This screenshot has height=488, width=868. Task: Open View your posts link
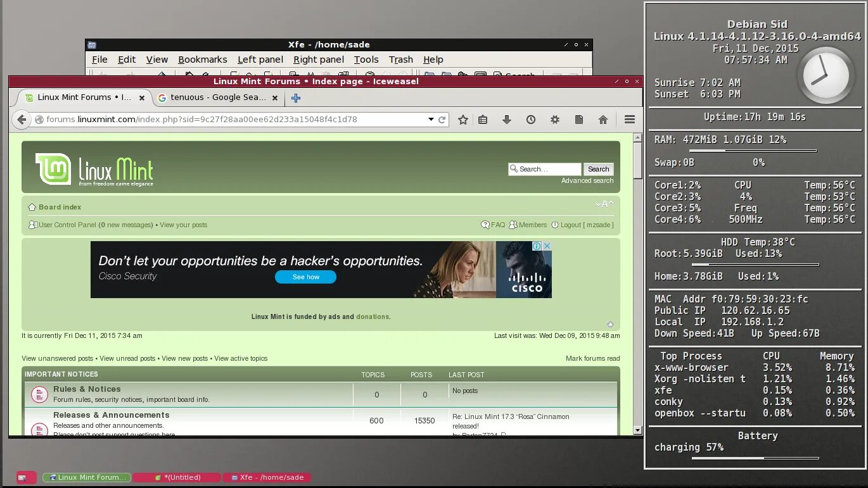(183, 225)
